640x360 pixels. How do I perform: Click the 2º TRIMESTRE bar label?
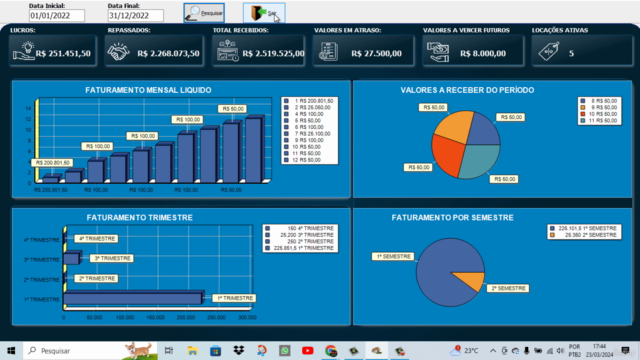(x=96, y=278)
